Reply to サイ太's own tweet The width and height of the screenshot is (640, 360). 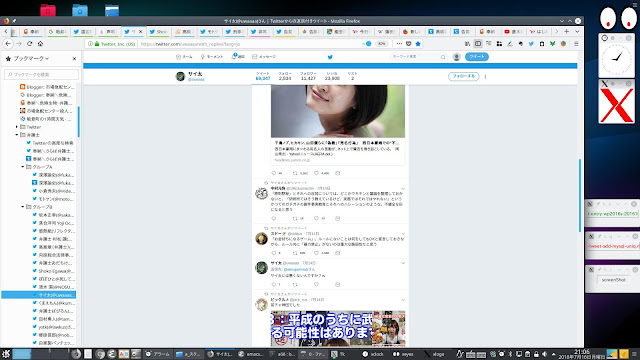[x=274, y=284]
